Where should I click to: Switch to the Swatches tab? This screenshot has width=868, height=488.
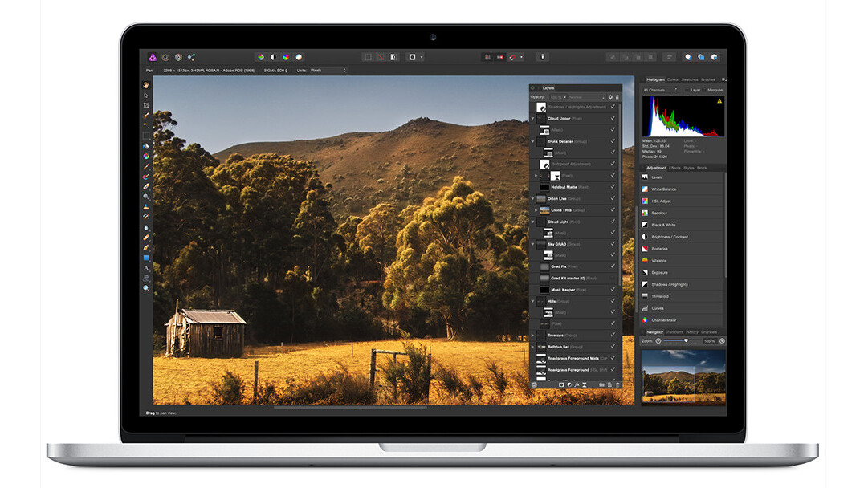click(690, 79)
